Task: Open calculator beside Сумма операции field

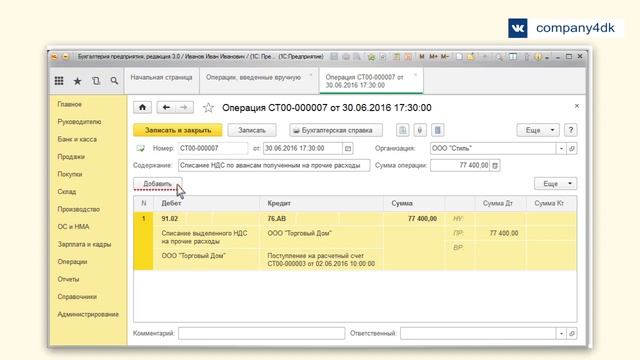Action: click(495, 165)
